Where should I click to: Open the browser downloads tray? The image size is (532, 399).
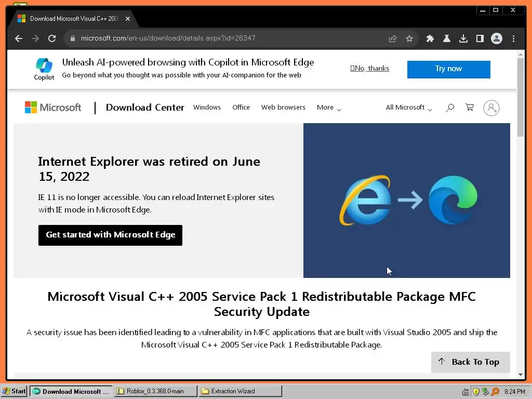coord(463,38)
